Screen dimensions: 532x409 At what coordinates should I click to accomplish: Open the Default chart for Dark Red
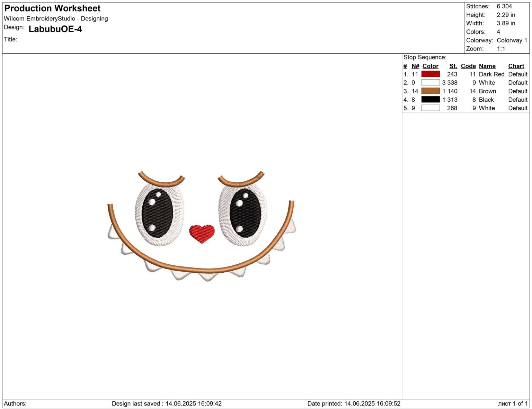(517, 74)
